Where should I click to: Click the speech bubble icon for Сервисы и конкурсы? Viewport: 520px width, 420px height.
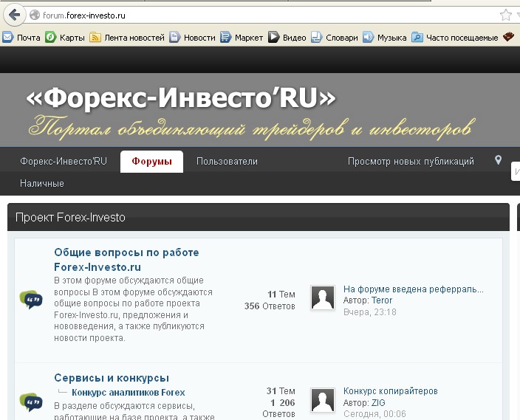[x=31, y=402]
